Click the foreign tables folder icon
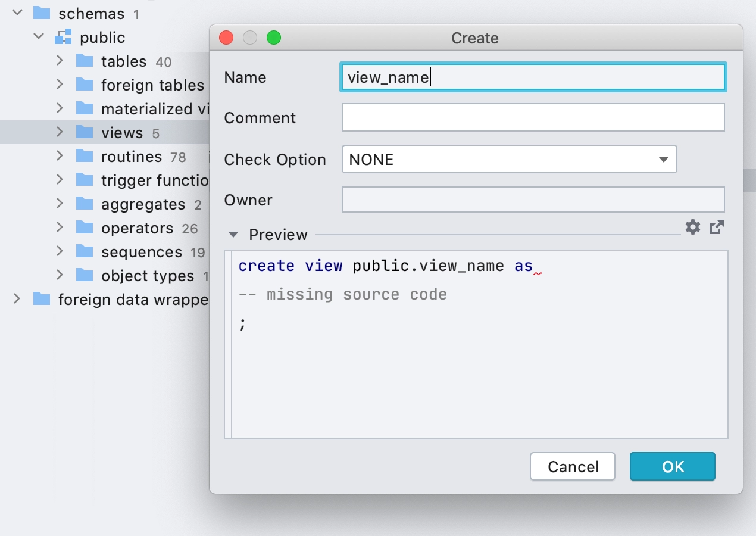Viewport: 756px width, 536px height. pos(85,85)
